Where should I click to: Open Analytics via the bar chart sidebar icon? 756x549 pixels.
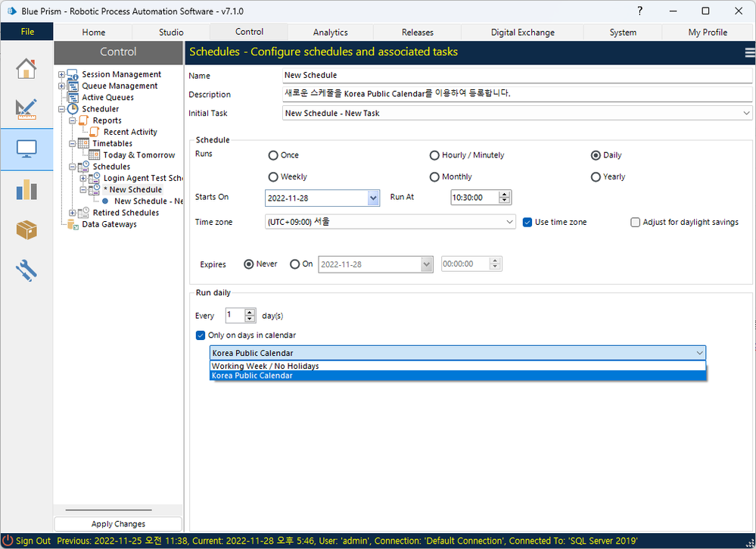click(x=26, y=189)
